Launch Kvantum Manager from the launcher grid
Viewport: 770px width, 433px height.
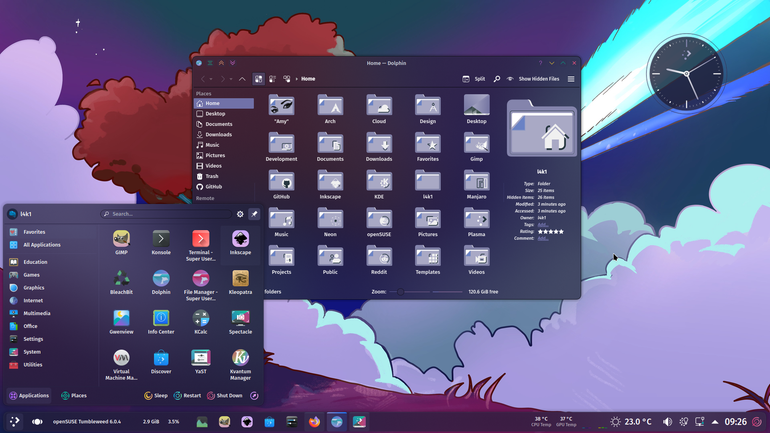click(x=240, y=364)
